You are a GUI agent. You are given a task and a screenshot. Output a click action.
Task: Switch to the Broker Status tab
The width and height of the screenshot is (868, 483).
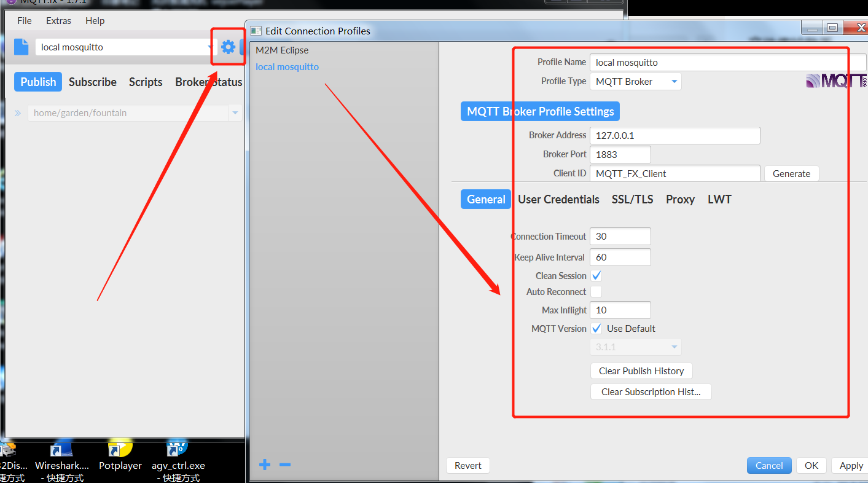tap(209, 82)
